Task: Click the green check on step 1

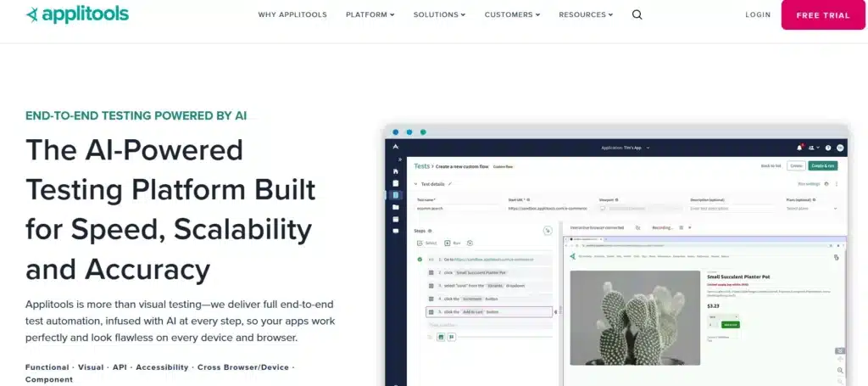Action: 420,260
